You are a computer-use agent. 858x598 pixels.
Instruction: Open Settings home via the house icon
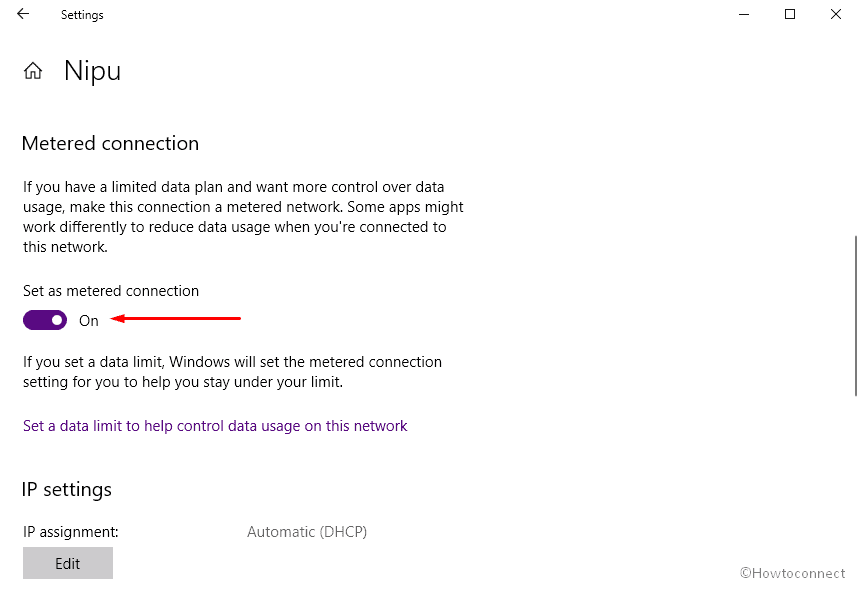pyautogui.click(x=33, y=71)
